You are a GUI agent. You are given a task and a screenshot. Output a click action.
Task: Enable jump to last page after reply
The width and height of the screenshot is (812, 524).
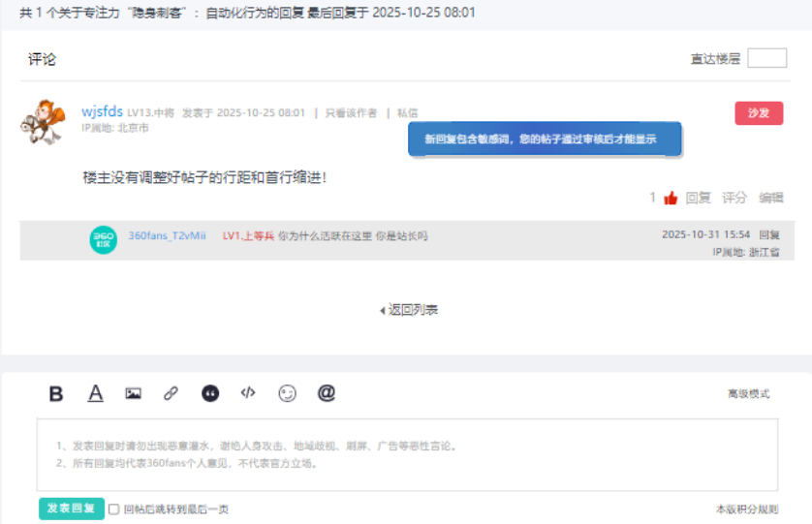[114, 509]
